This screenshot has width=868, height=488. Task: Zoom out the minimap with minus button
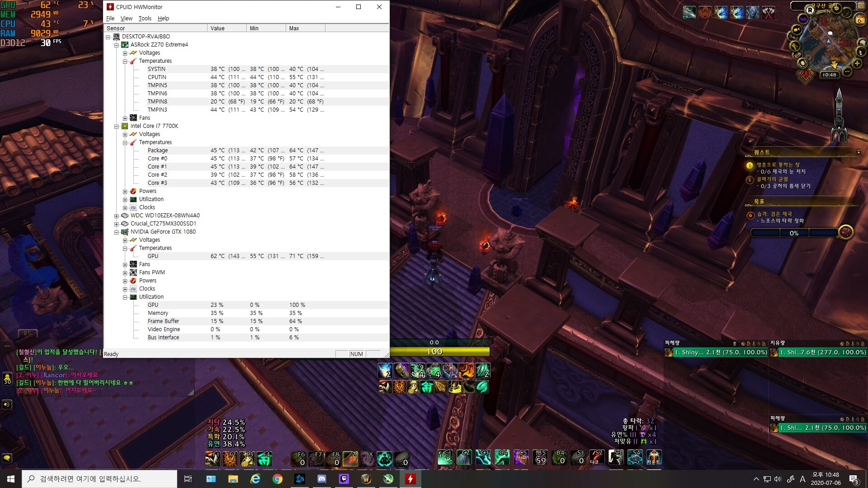[x=847, y=71]
